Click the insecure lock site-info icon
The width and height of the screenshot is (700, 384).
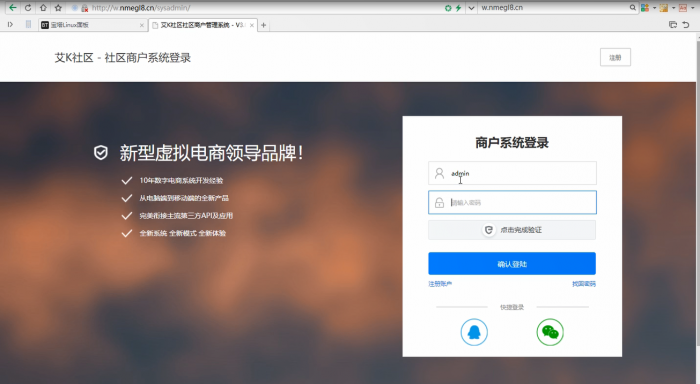click(x=84, y=8)
